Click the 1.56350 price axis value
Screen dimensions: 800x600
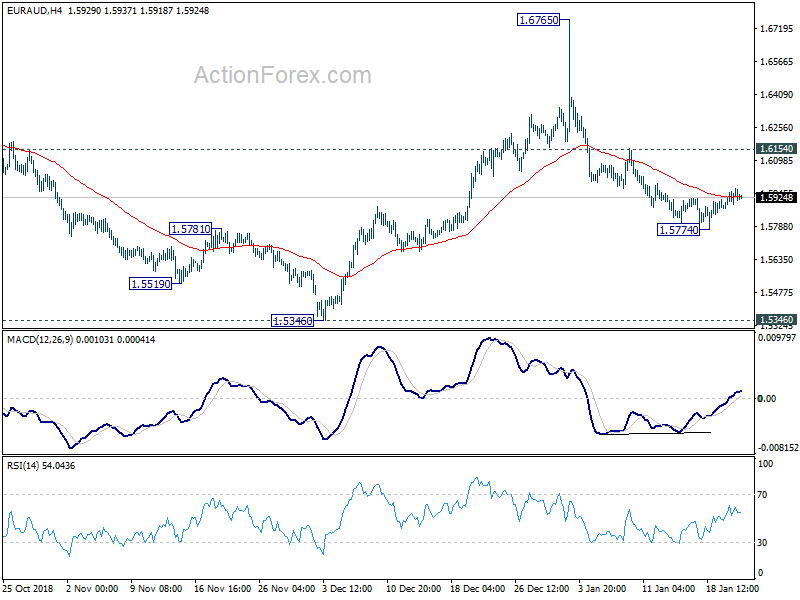(x=777, y=260)
